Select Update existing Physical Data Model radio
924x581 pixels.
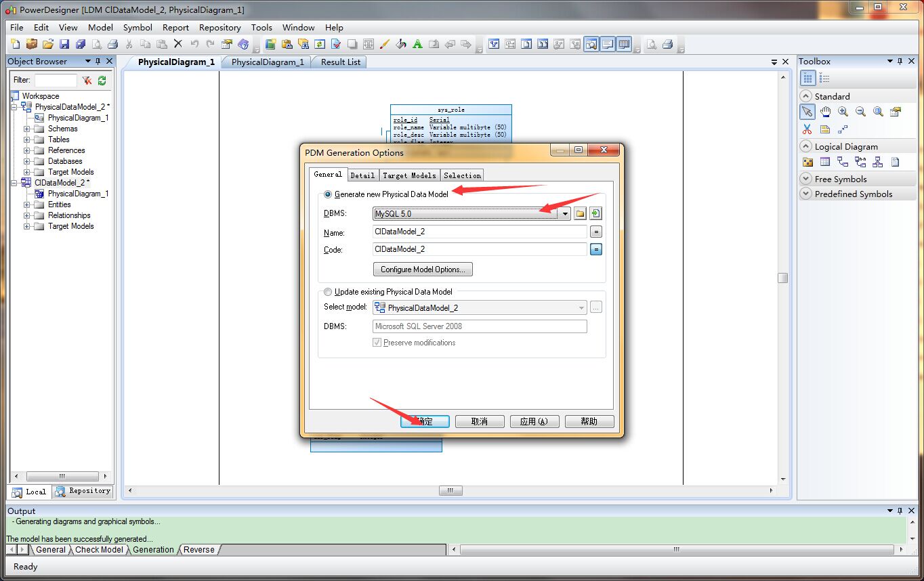tap(328, 292)
